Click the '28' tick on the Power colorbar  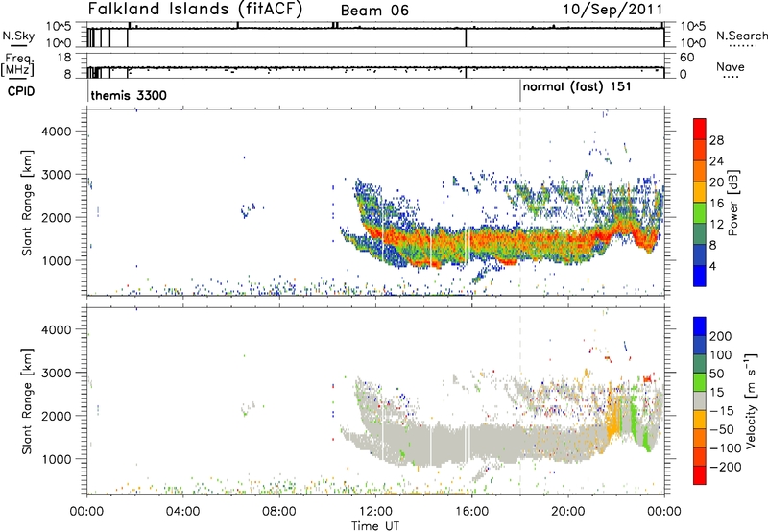point(716,140)
